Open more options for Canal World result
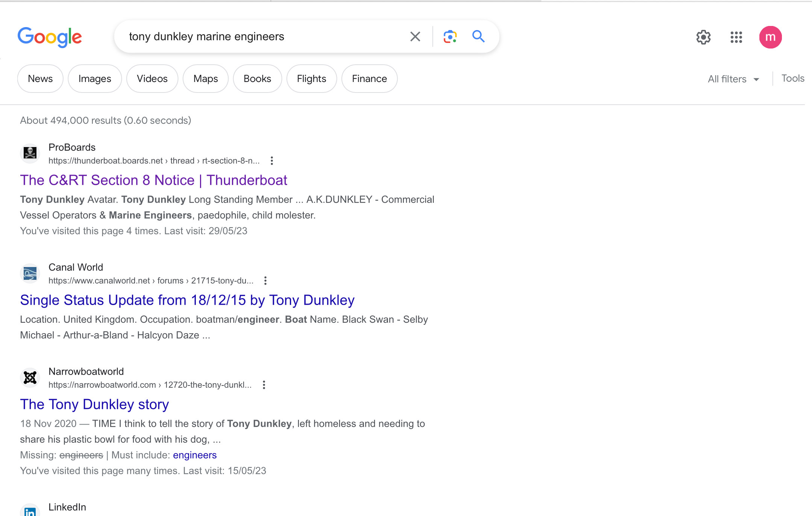This screenshot has width=812, height=516. click(265, 281)
